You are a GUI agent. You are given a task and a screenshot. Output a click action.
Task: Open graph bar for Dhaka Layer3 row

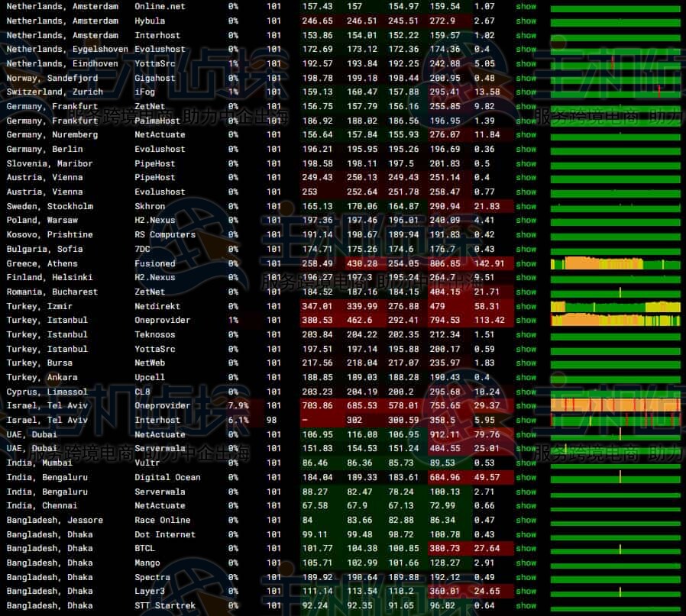[616, 592]
